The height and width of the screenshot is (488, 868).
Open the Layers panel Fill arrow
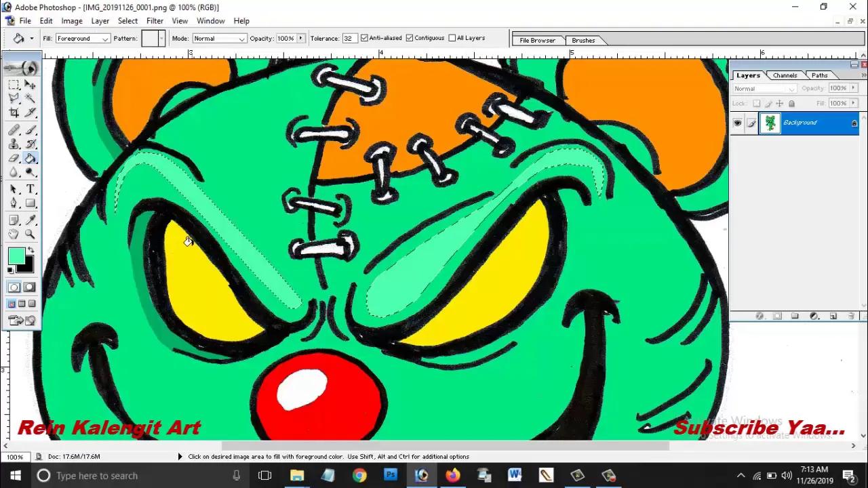point(853,103)
